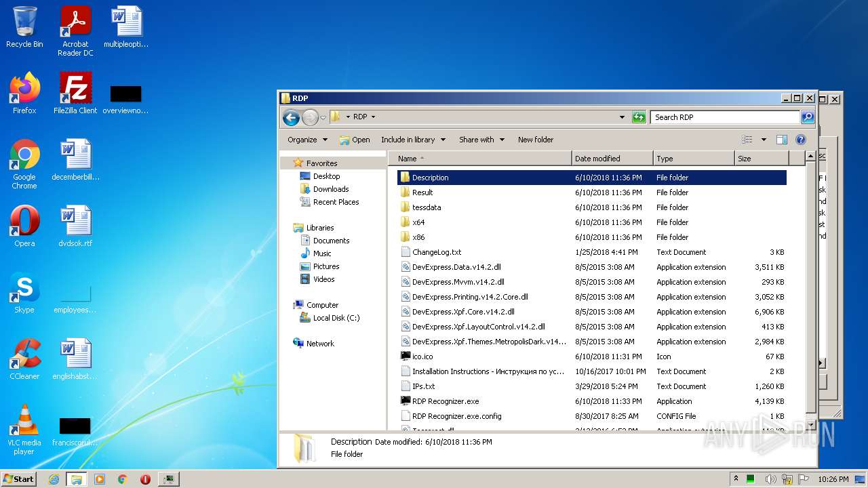Open dvdsok.rtf document on desktop
This screenshot has height=488, width=868.
coord(75,226)
